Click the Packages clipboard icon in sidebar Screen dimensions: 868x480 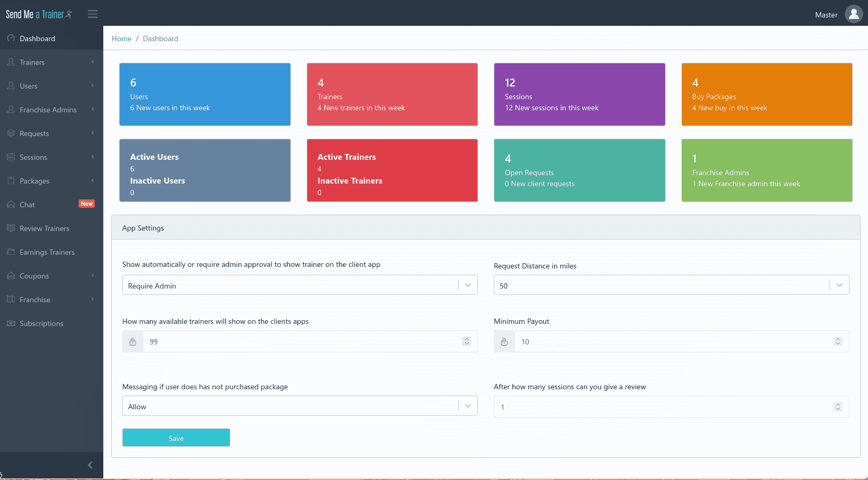point(11,180)
